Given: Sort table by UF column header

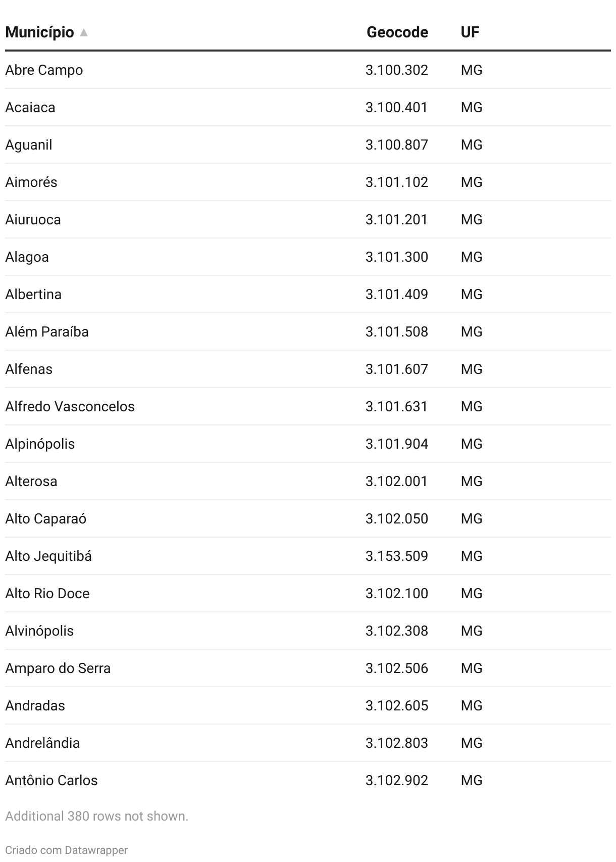Looking at the screenshot, I should 470,32.
